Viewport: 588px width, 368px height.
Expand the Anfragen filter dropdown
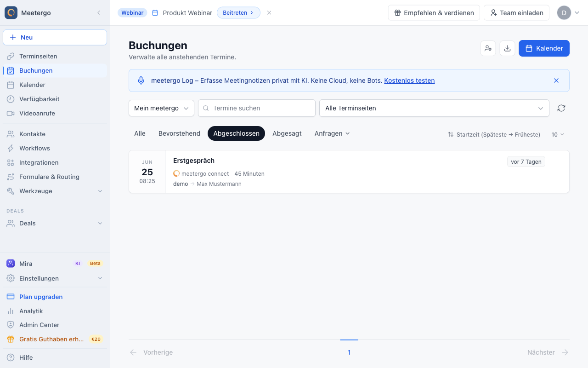(332, 133)
